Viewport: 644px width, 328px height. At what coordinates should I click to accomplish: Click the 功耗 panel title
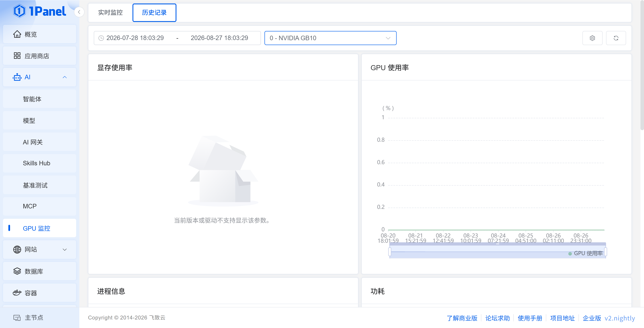pyautogui.click(x=378, y=291)
